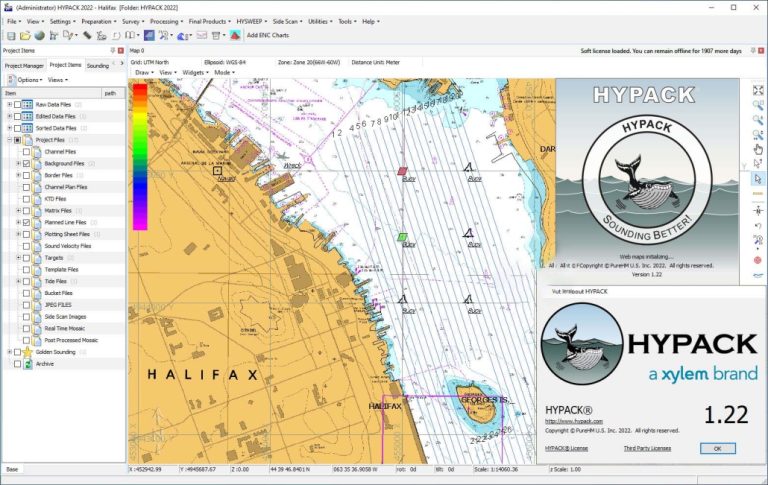Expand the Background Files node
Viewport: 768px width, 485px height.
pos(19,164)
